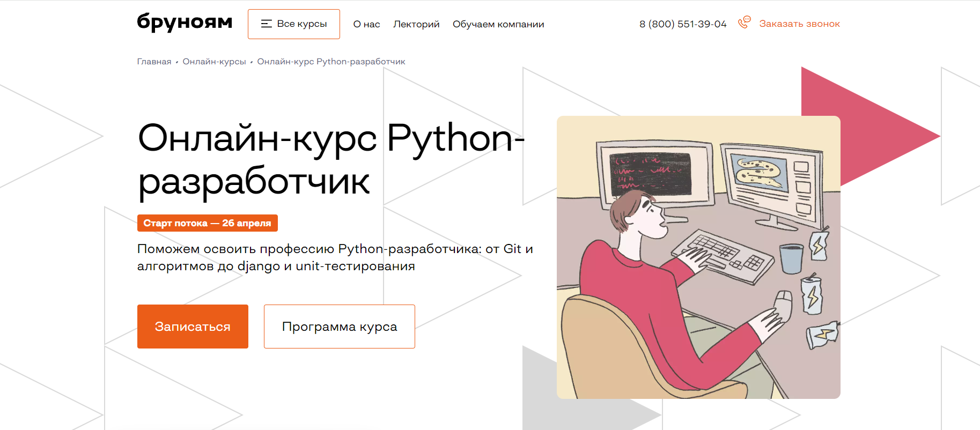Image resolution: width=980 pixels, height=430 pixels.
Task: Go to Главная breadcrumb
Action: click(154, 62)
